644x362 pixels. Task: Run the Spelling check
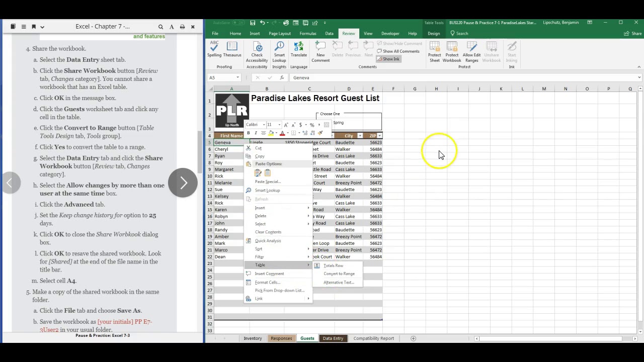coord(214,49)
